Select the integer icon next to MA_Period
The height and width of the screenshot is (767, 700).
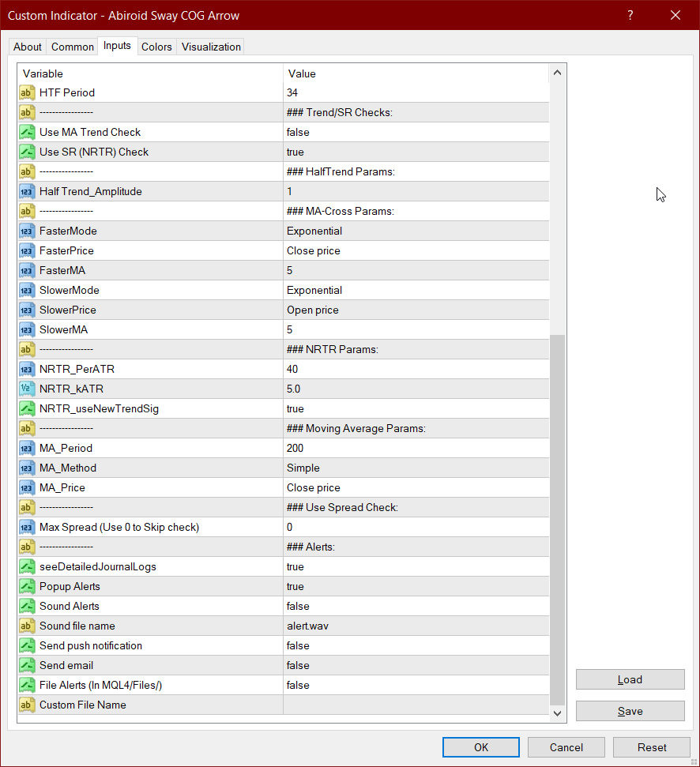27,448
